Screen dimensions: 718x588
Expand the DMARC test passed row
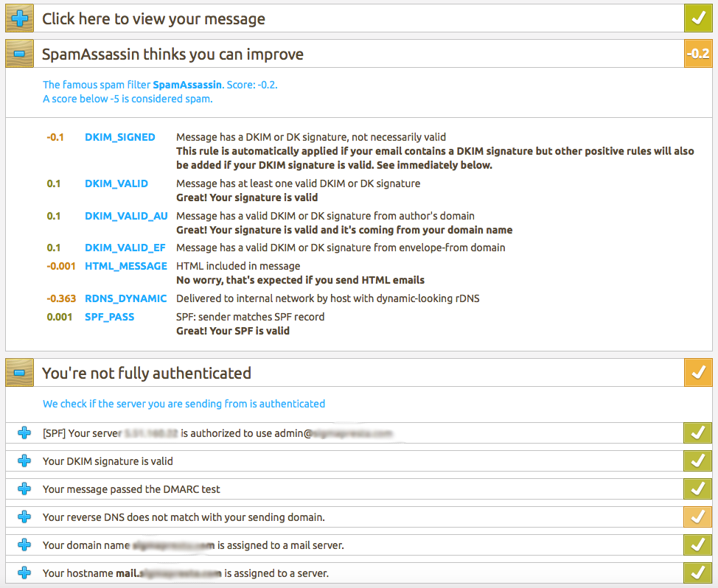[24, 489]
